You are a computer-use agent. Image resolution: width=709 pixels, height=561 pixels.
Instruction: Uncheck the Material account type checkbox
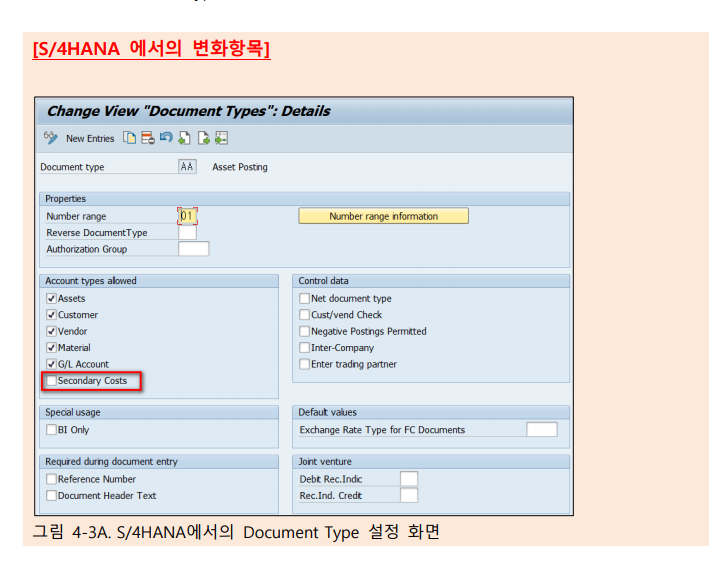(52, 348)
